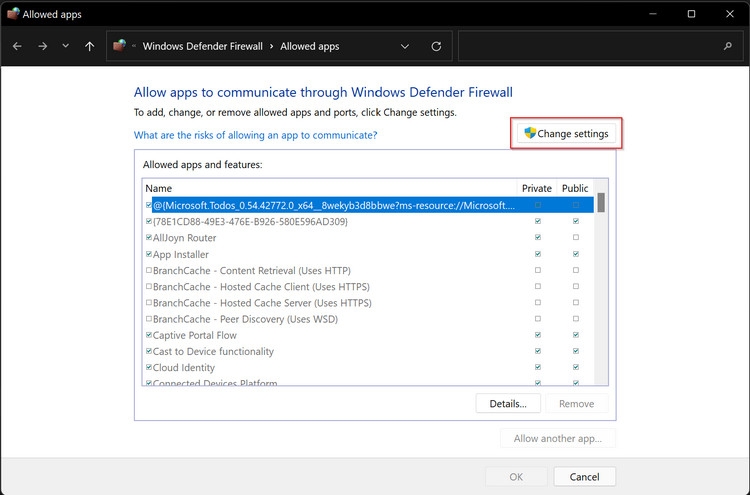Select the AllJoyn Router row text

[184, 238]
